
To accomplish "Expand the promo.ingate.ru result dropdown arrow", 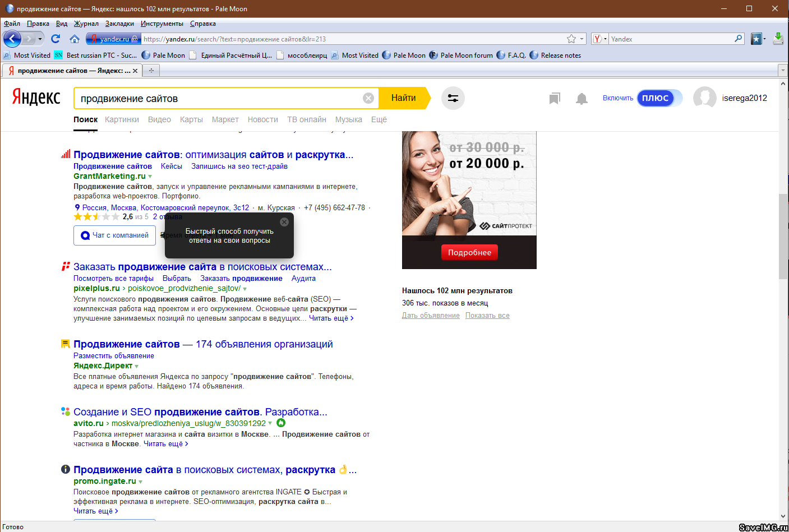I will [x=141, y=482].
